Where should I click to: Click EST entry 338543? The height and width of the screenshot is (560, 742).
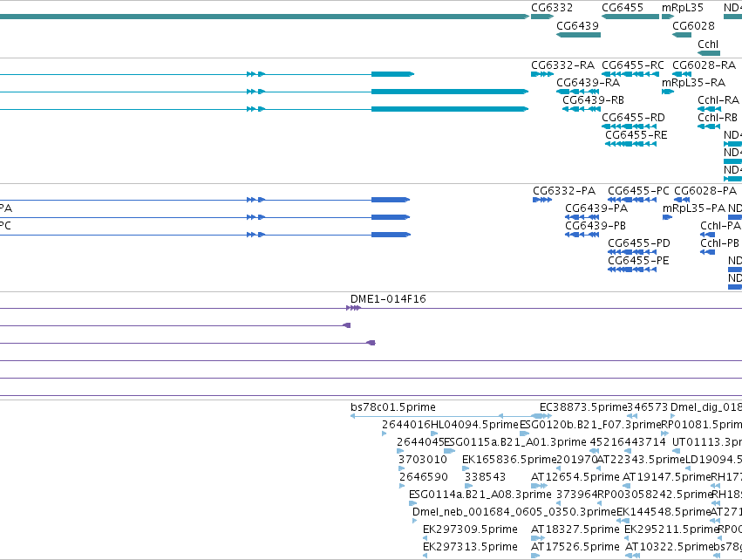(485, 476)
